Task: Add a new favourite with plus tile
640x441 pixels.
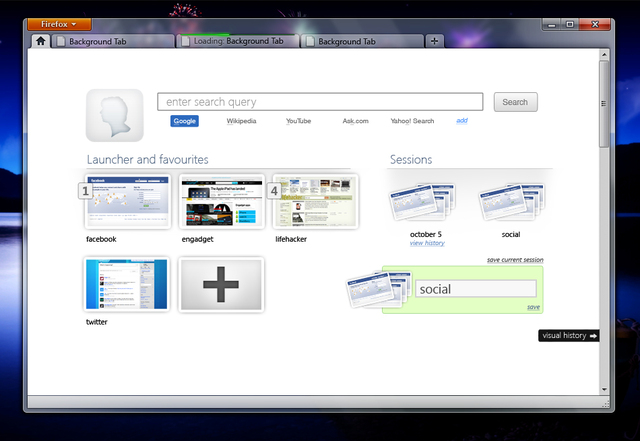Action: click(x=221, y=285)
